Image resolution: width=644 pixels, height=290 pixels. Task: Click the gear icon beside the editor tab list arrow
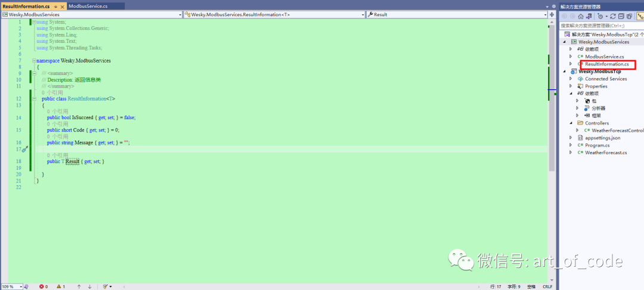[x=553, y=7]
